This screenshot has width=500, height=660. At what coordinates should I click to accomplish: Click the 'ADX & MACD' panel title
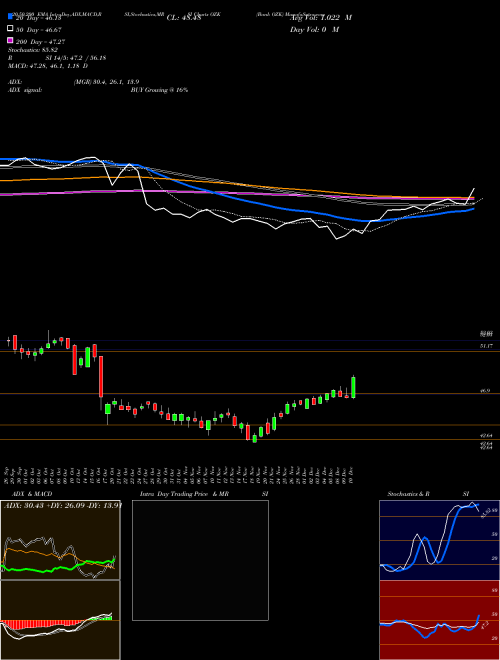32,494
